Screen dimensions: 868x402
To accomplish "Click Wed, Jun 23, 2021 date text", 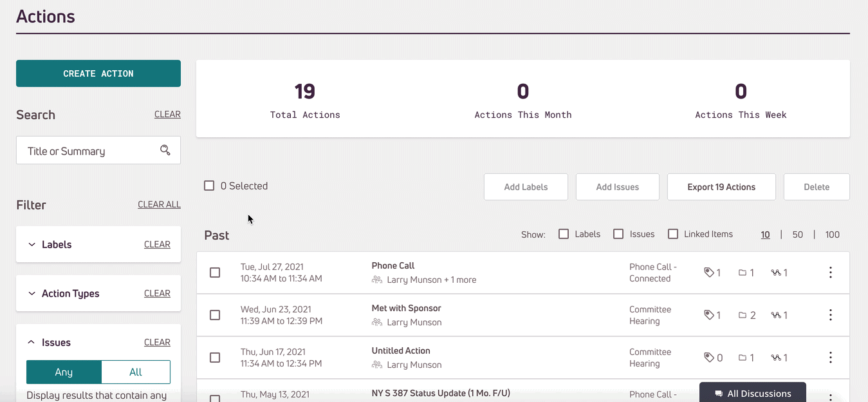I will click(276, 309).
